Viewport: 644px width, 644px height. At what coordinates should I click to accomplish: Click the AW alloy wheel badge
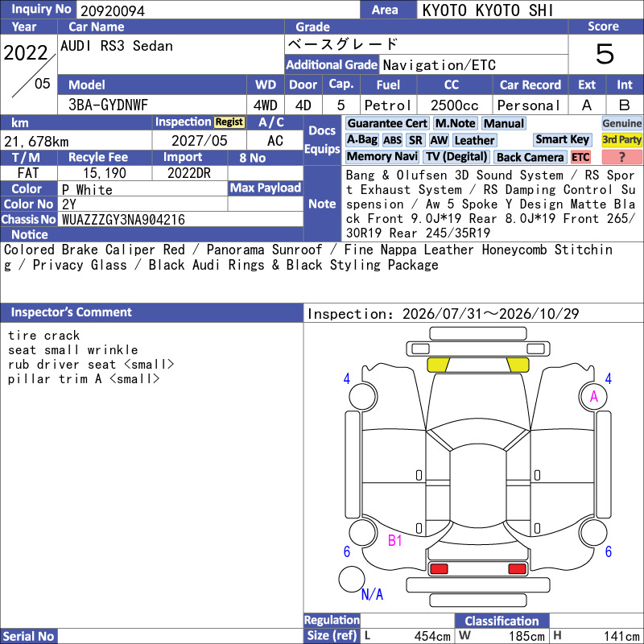click(x=439, y=140)
